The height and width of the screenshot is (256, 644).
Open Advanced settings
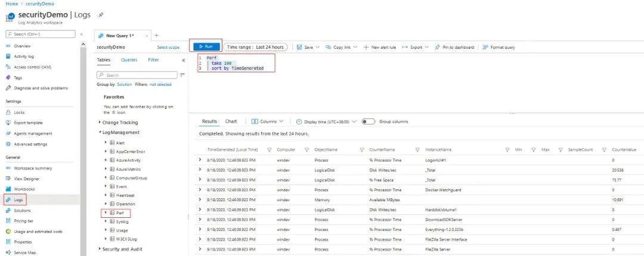tap(30, 145)
